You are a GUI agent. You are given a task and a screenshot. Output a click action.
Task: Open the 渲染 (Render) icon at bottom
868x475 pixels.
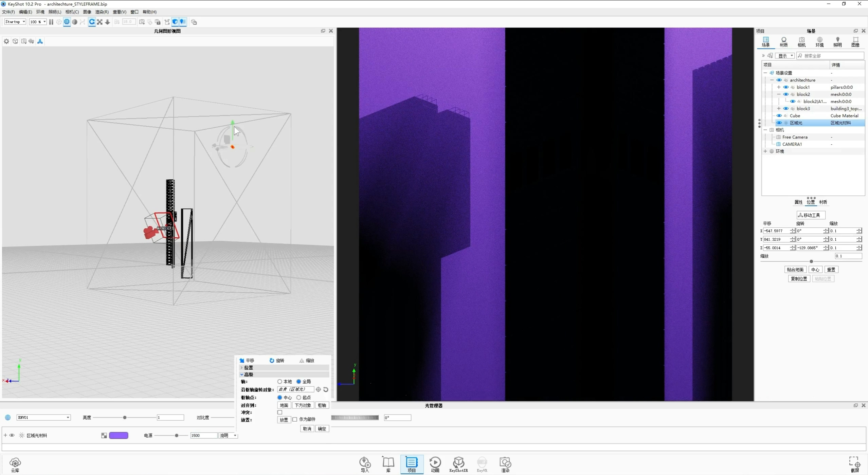pos(505,463)
